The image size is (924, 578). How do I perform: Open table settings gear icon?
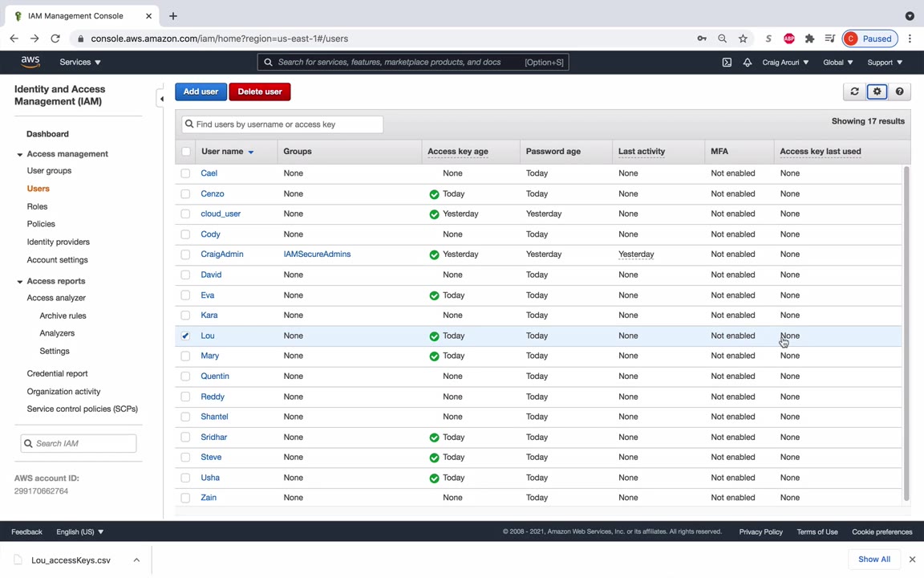[877, 92]
